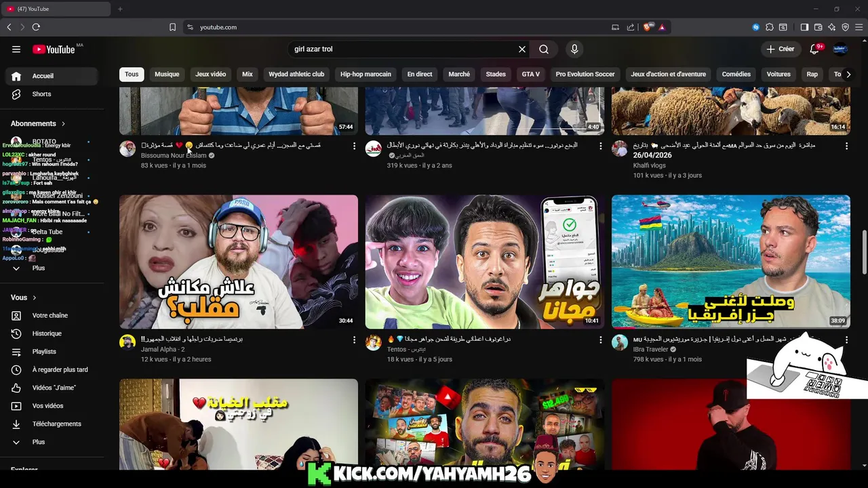
Task: Select the Comédies chip
Action: 736,74
